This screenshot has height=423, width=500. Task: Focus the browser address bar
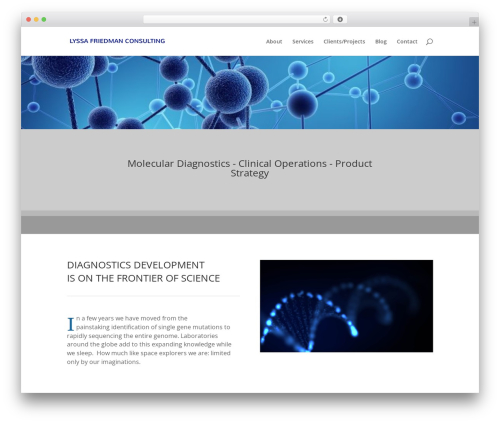[x=233, y=20]
